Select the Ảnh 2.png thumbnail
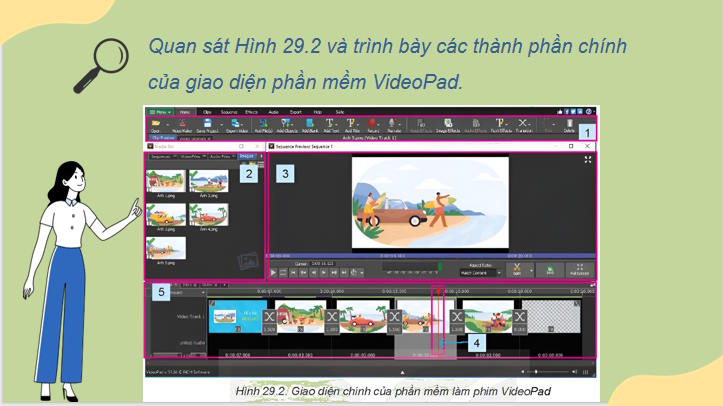The image size is (723, 406). [209, 181]
